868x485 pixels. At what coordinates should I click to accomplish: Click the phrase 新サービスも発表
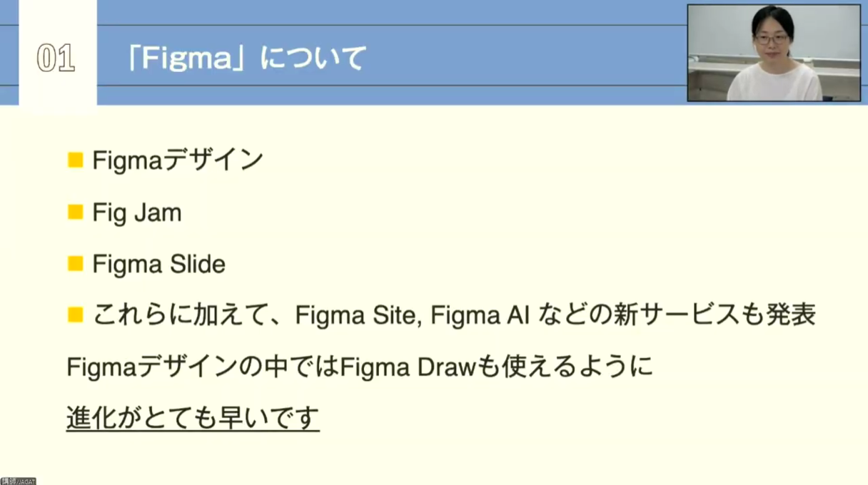(x=714, y=315)
